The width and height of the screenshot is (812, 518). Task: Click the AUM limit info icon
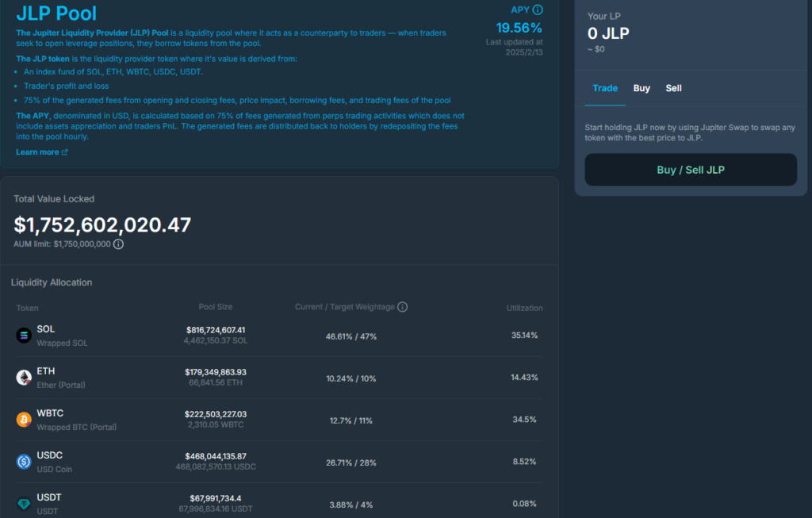118,244
